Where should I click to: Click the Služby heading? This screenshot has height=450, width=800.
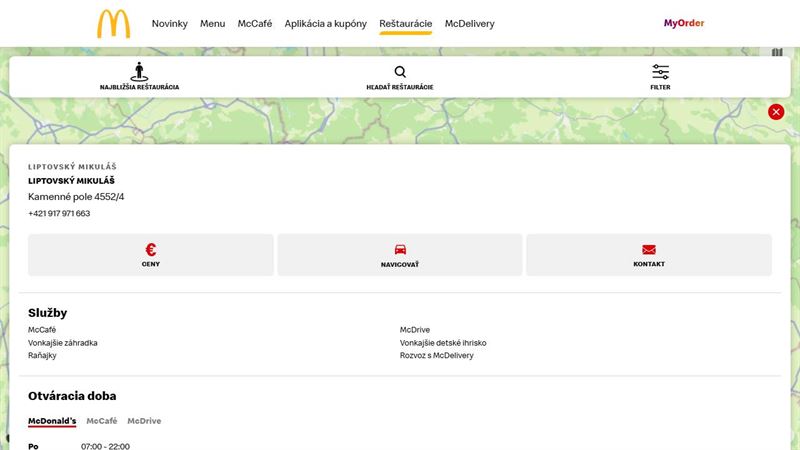47,313
